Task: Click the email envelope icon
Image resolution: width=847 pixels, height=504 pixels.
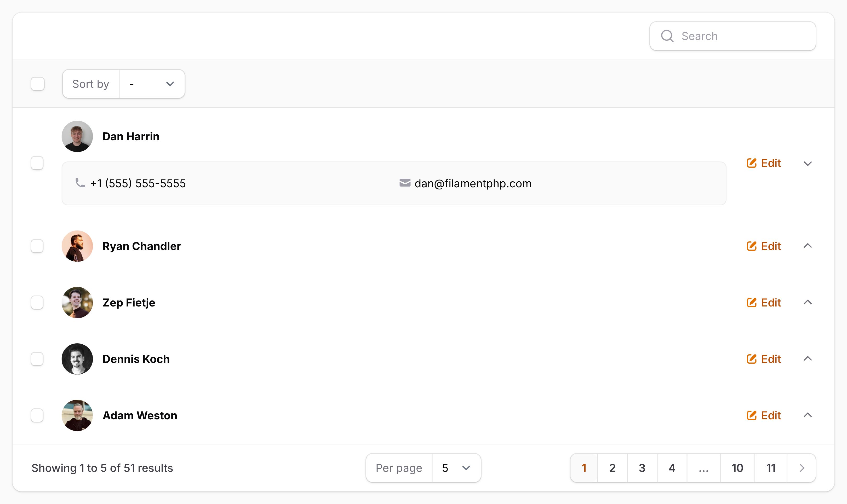Action: pos(405,183)
